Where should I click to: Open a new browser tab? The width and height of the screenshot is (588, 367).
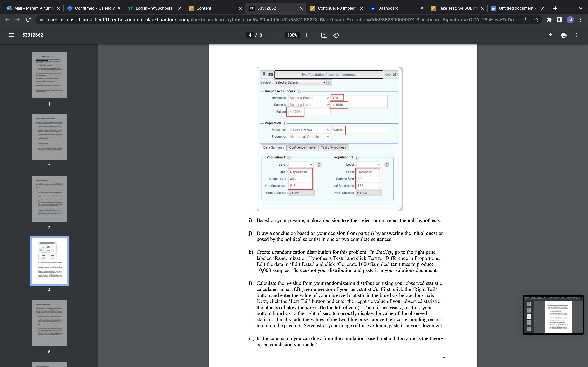pyautogui.click(x=555, y=8)
